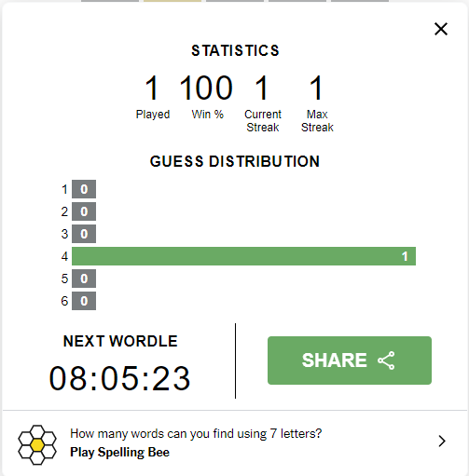
Task: Click the 100 Win % value
Action: click(206, 88)
